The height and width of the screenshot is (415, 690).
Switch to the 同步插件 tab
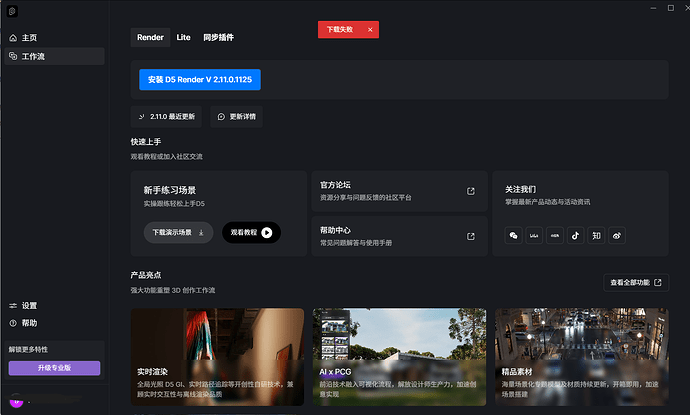[217, 37]
